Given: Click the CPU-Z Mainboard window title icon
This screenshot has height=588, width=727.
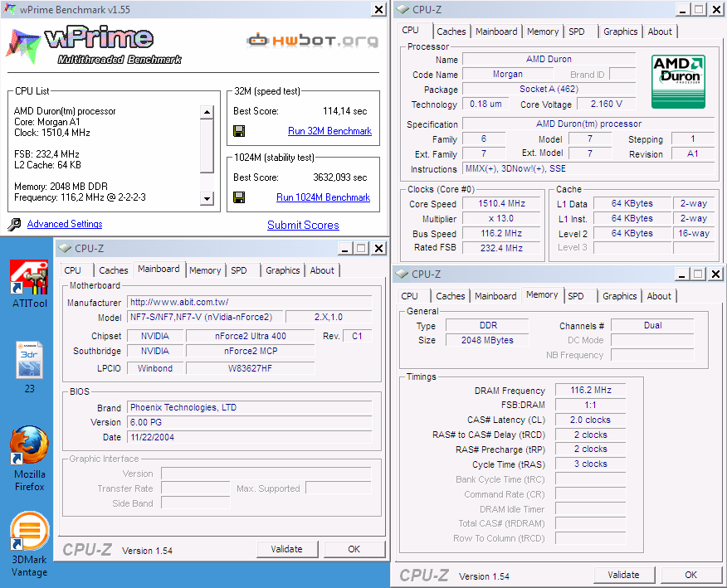Looking at the screenshot, I should [x=65, y=248].
